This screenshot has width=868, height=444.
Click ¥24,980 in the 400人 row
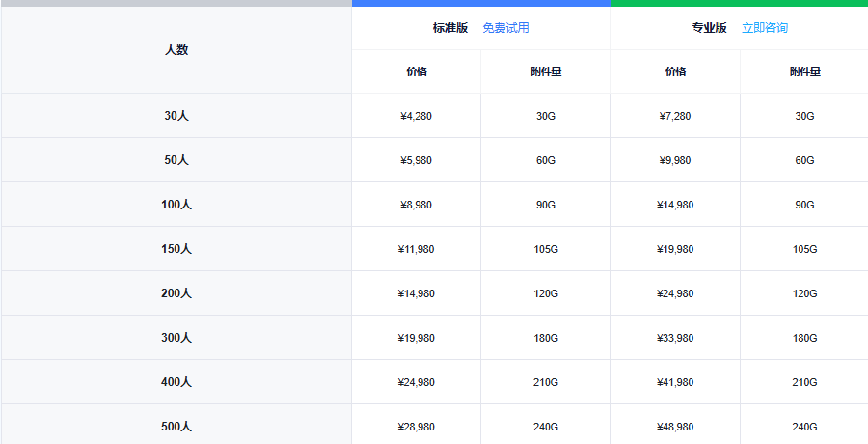(417, 382)
